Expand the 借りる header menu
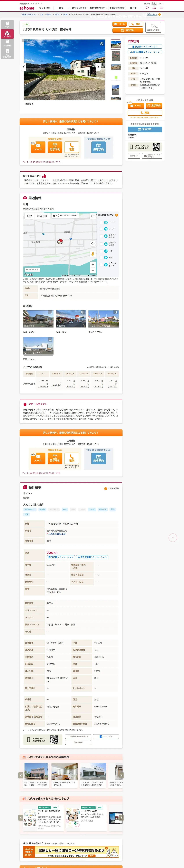The width and height of the screenshot is (184, 868). [x=45, y=8]
